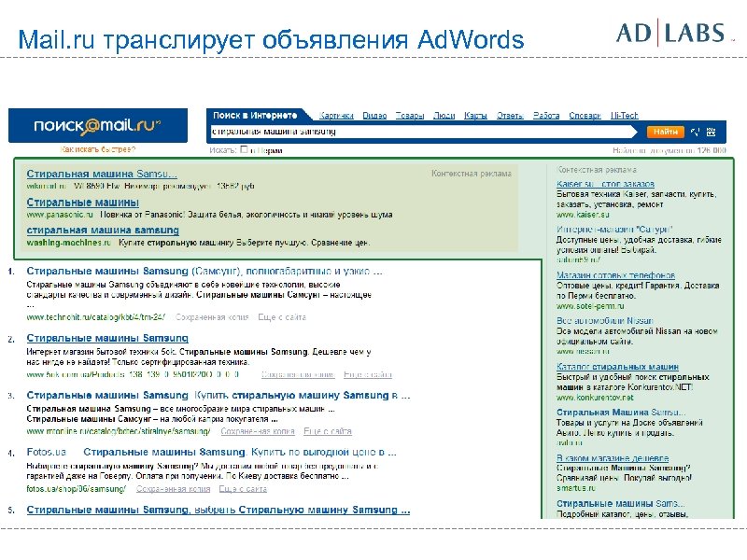This screenshot has height=560, width=747.
Task: Open result 2 'Стиральные машины Samsung' link
Action: coord(107,338)
